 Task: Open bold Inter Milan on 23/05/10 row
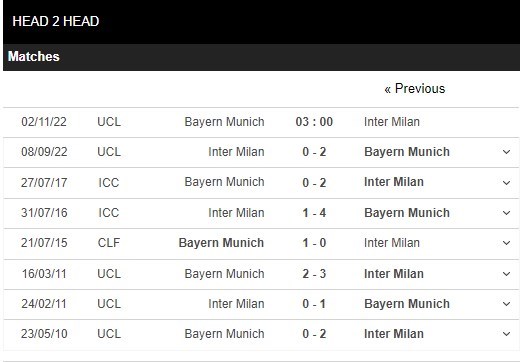click(x=394, y=334)
